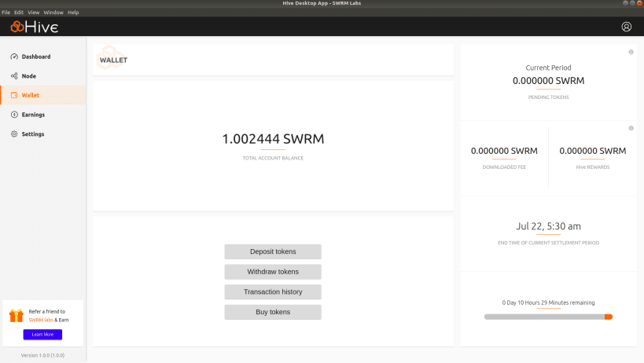Click the Dashboard gauge icon

(x=14, y=57)
